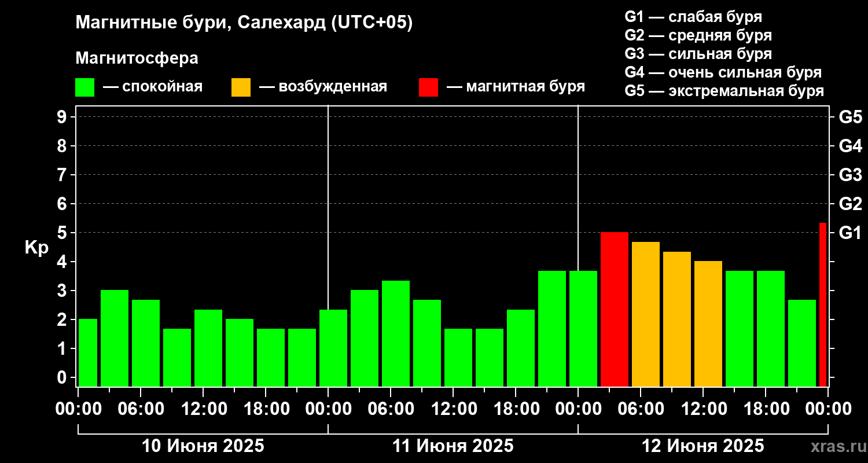The height and width of the screenshot is (463, 868).
Task: Click the 'G1' label on the right axis
Action: (850, 233)
